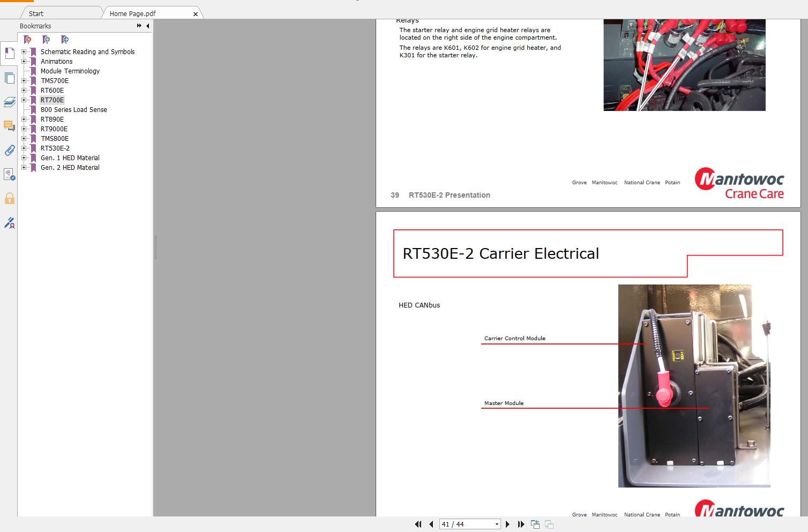Open the Animations bookmark
This screenshot has width=808, height=532.
click(57, 62)
